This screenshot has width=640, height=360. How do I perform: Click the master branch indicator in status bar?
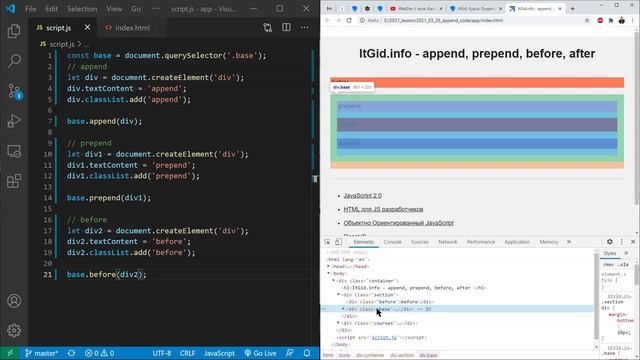(x=42, y=353)
